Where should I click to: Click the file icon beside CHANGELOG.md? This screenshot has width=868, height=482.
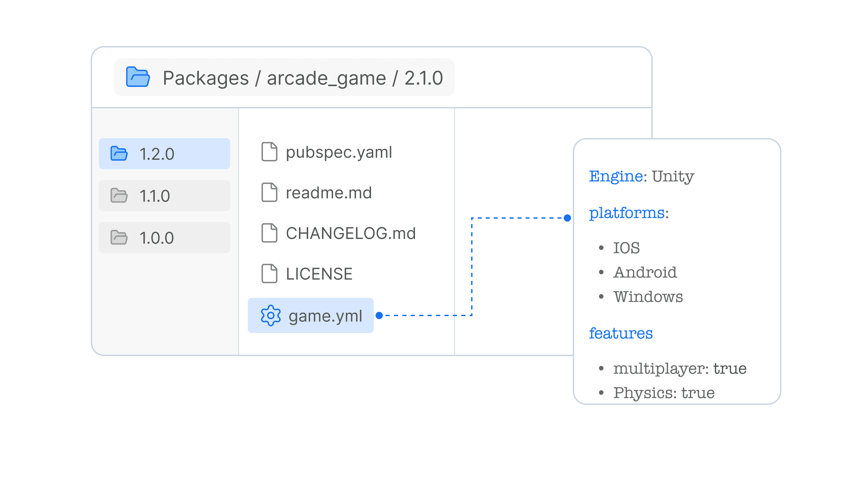[269, 233]
